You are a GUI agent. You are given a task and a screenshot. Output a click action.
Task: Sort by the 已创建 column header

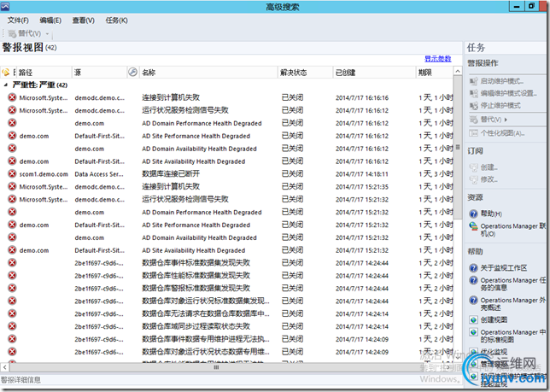(x=373, y=73)
